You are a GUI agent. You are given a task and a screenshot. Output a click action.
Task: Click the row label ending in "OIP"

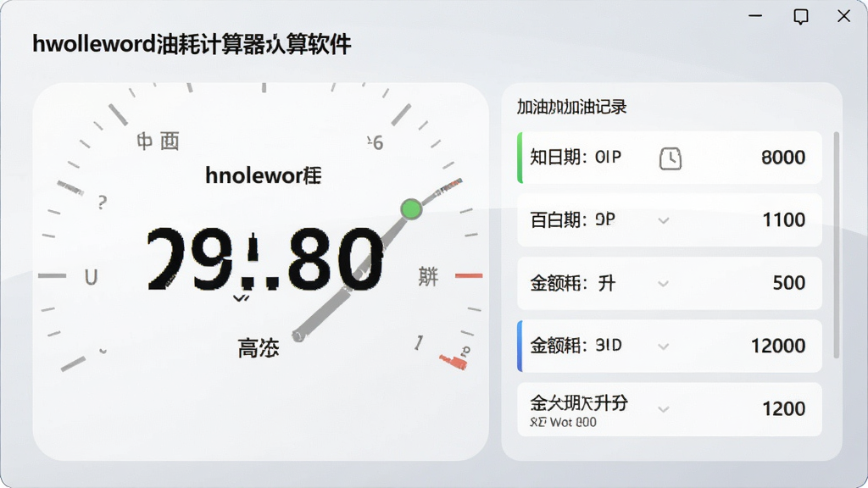(576, 158)
